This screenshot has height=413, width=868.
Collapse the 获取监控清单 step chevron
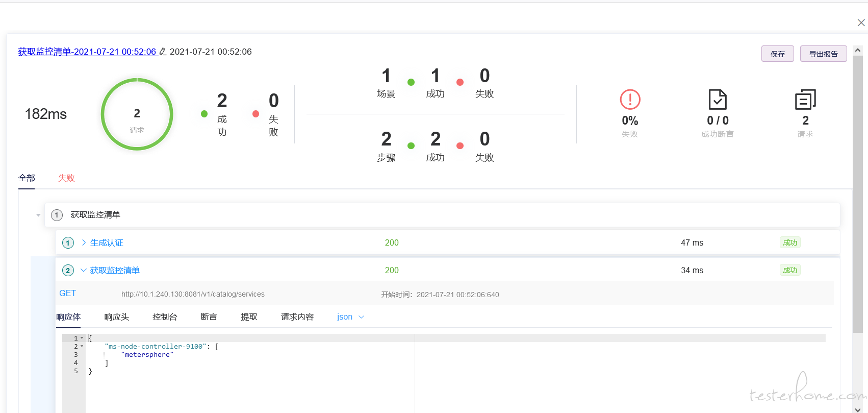[84, 270]
